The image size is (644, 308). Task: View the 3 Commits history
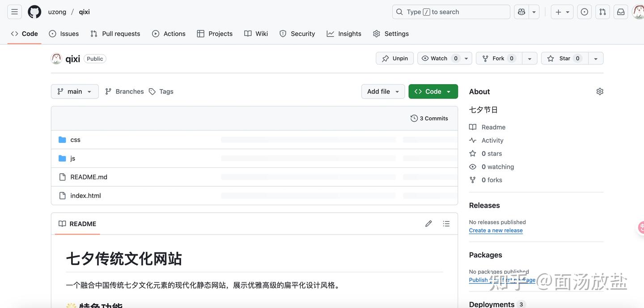pos(428,118)
